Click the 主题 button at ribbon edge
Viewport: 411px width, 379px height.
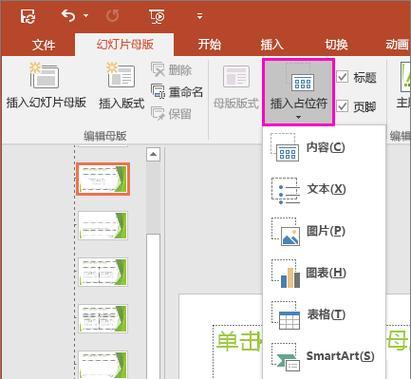pos(404,85)
